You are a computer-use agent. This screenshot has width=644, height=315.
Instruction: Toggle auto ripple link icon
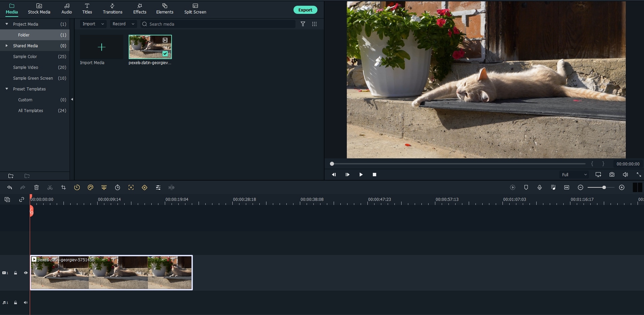pyautogui.click(x=22, y=200)
